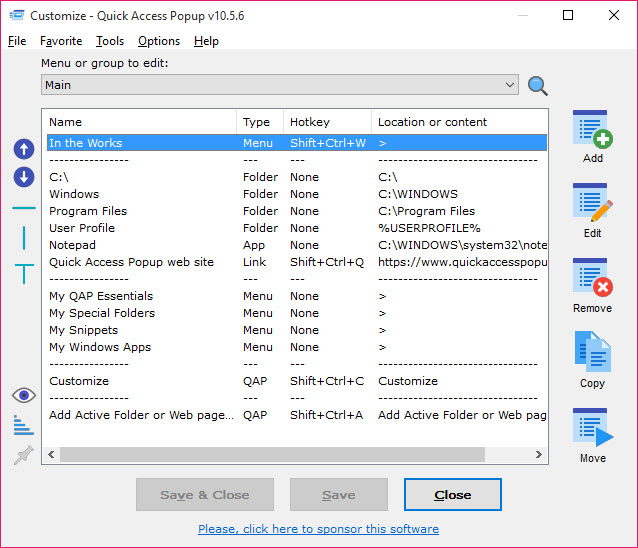Add a vertical column break

[24, 238]
